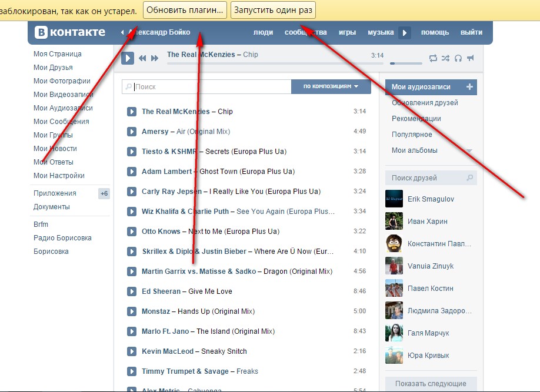Open Мои Настройки in the sidebar
The image size is (540, 392).
(59, 176)
